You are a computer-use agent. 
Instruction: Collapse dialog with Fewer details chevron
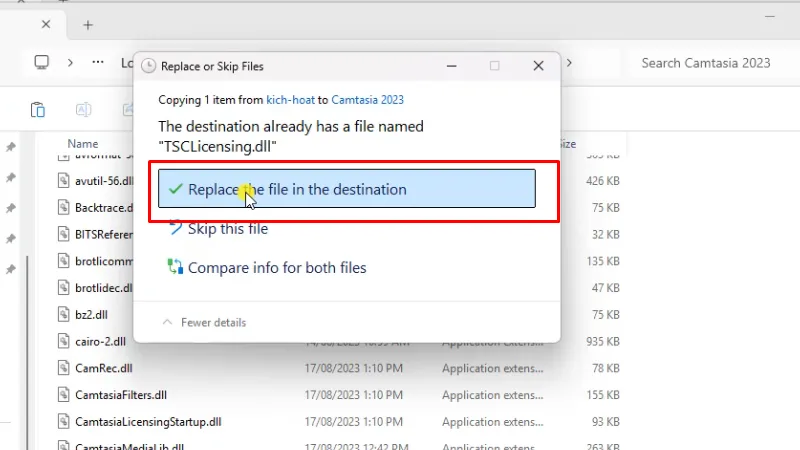(x=167, y=323)
